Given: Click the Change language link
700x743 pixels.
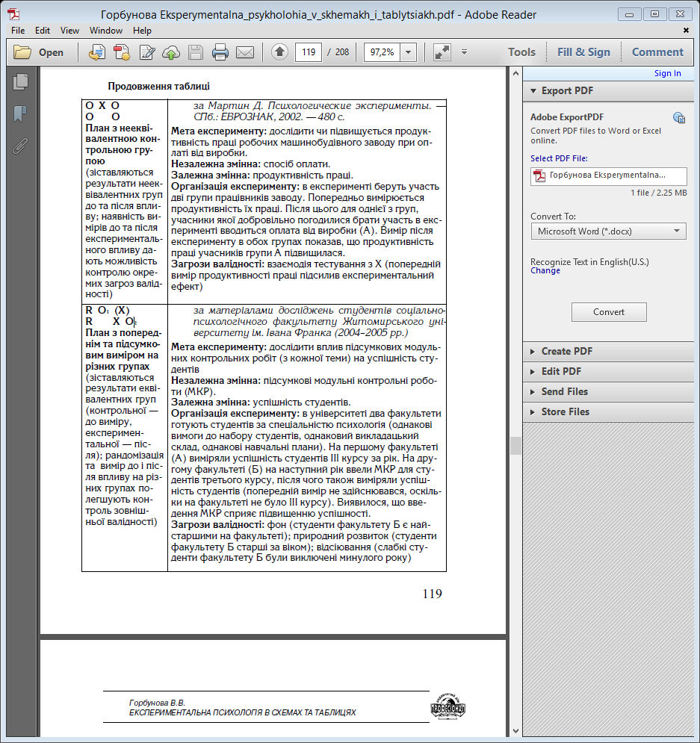Looking at the screenshot, I should pyautogui.click(x=545, y=271).
